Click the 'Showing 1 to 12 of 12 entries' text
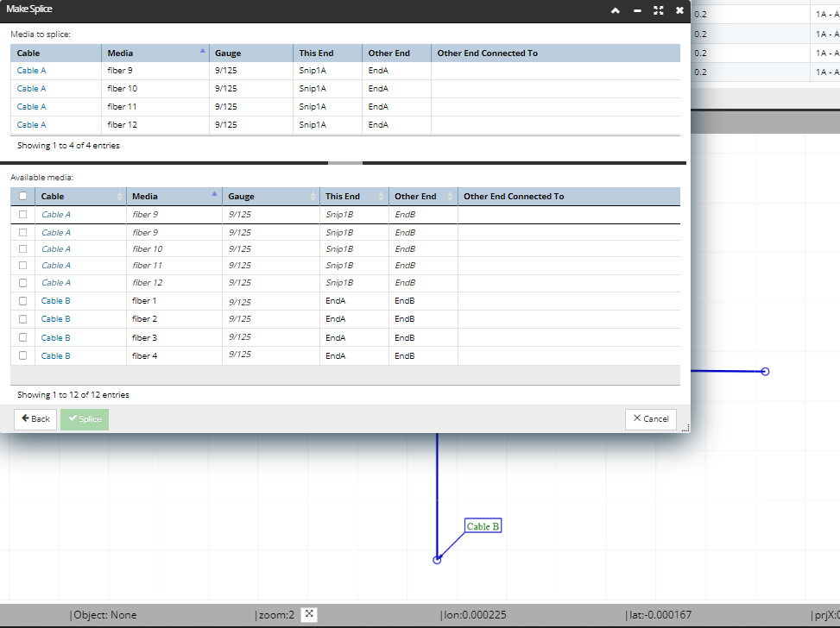 point(73,395)
